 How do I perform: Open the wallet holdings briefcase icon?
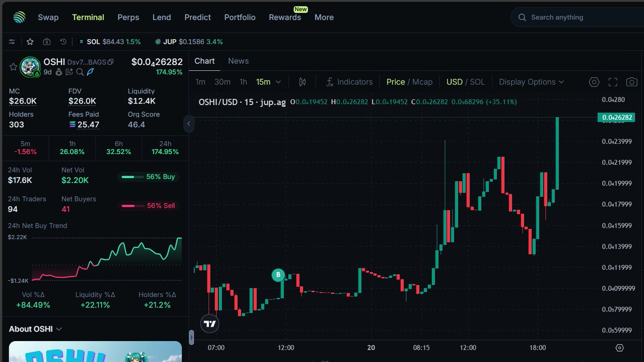pyautogui.click(x=47, y=41)
